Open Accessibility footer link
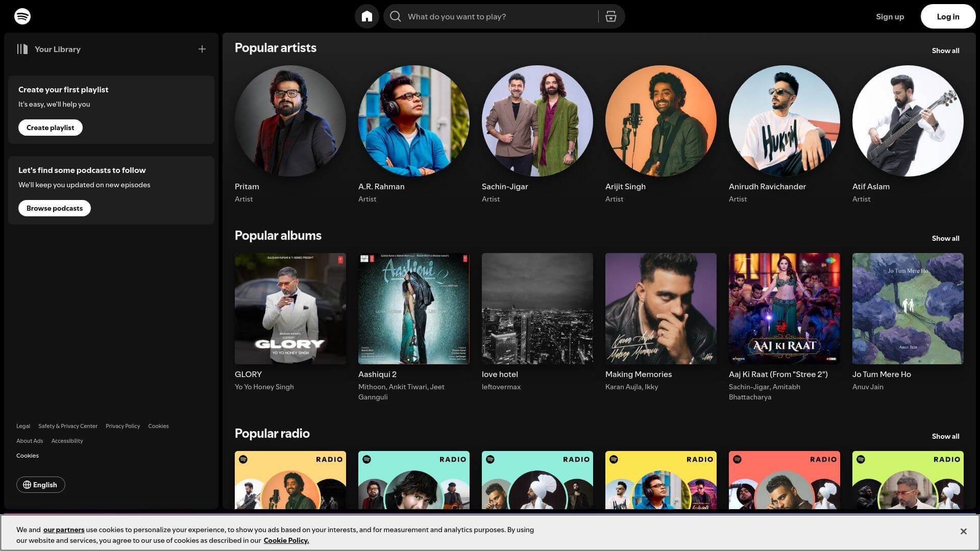The width and height of the screenshot is (980, 551). [67, 441]
